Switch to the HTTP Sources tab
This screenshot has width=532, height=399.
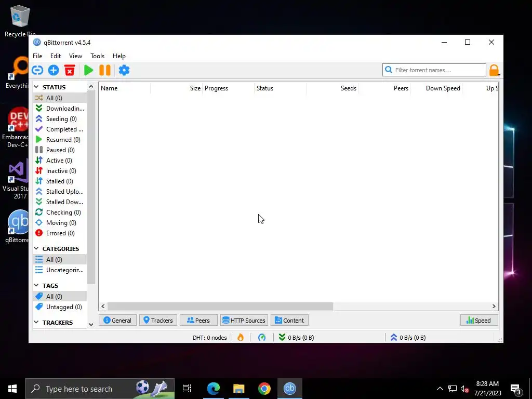[244, 320]
